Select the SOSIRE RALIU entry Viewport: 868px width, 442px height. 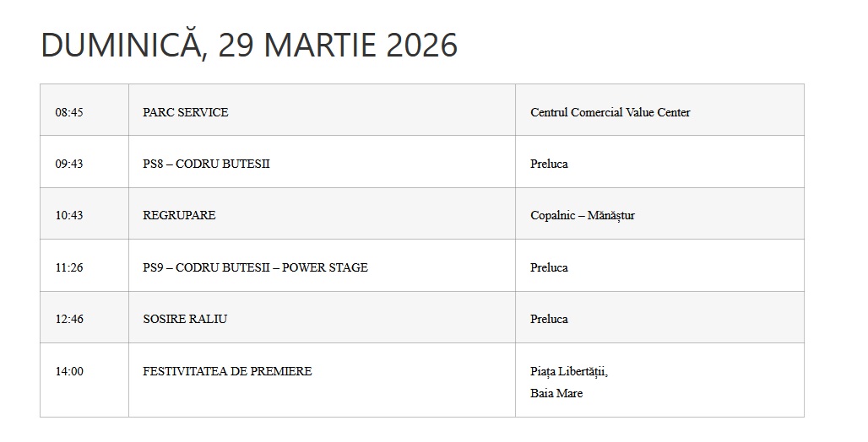185,319
